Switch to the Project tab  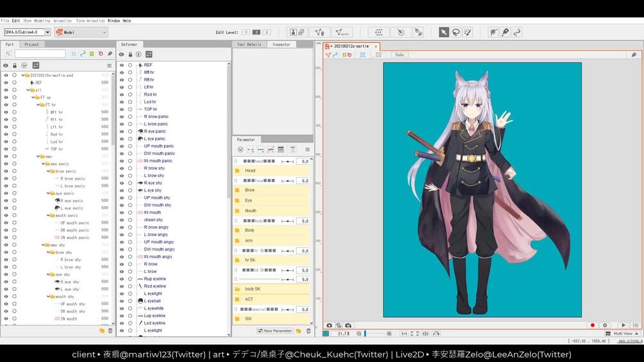(x=31, y=44)
